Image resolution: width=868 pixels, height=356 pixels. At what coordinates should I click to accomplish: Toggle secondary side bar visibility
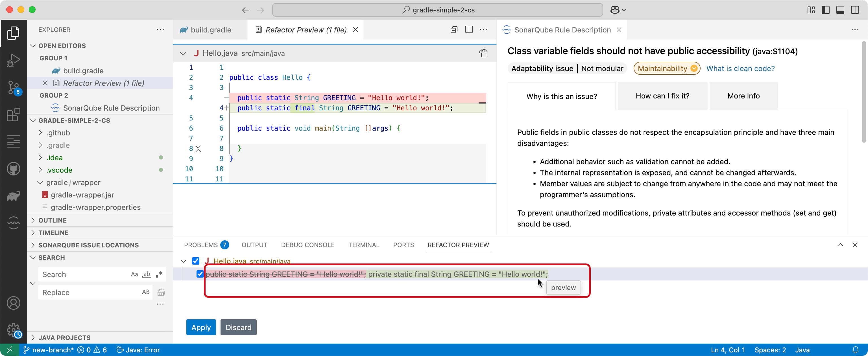point(855,10)
